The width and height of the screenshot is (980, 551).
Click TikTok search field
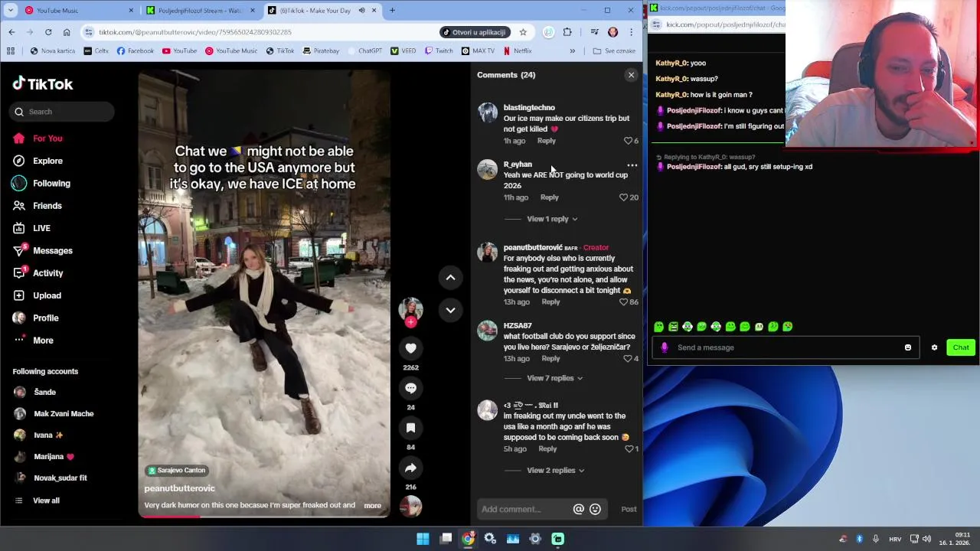tap(63, 112)
